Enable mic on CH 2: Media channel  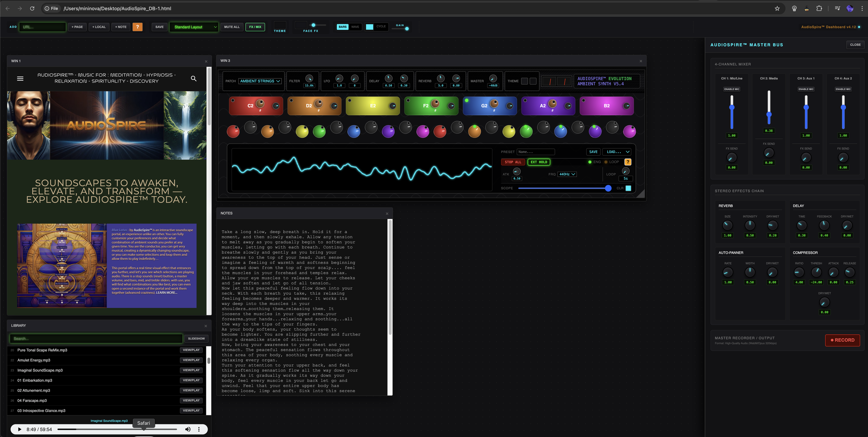point(768,89)
